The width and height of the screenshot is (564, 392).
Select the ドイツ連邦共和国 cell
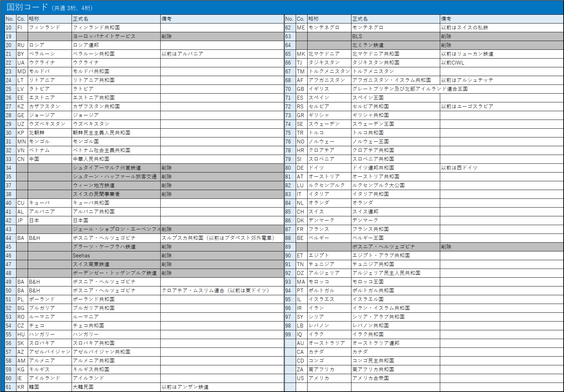[x=396, y=168]
